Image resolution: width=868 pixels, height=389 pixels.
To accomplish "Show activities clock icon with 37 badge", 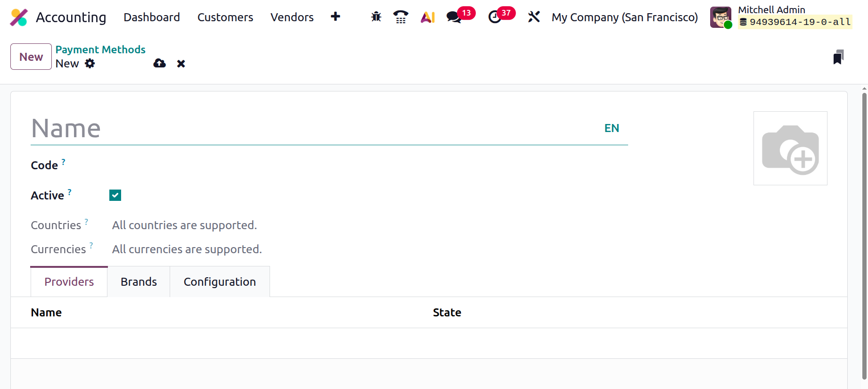I will point(495,17).
